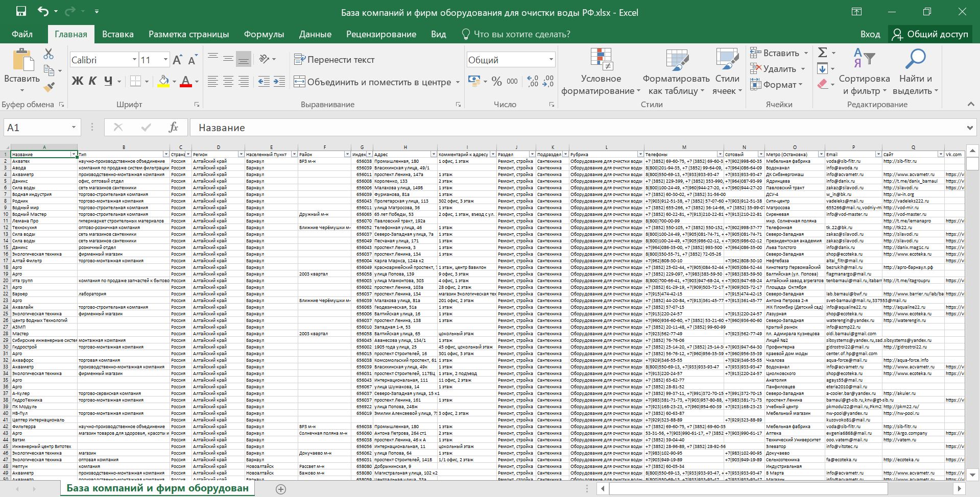Click the insert function fx icon
This screenshot has width=980, height=497.
173,128
